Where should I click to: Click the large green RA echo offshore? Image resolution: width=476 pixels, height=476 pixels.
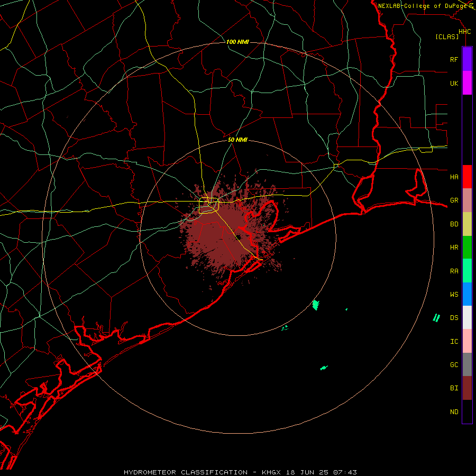click(x=316, y=305)
